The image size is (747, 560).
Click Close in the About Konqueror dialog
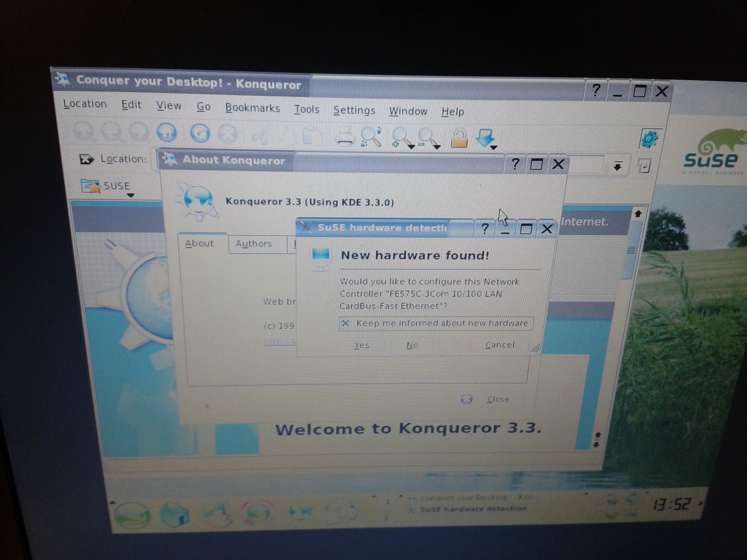498,399
